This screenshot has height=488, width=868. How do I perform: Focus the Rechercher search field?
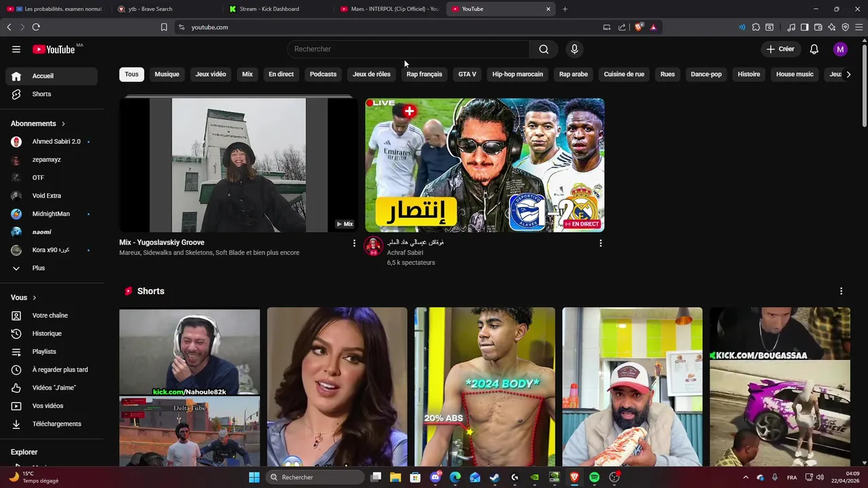click(x=408, y=49)
